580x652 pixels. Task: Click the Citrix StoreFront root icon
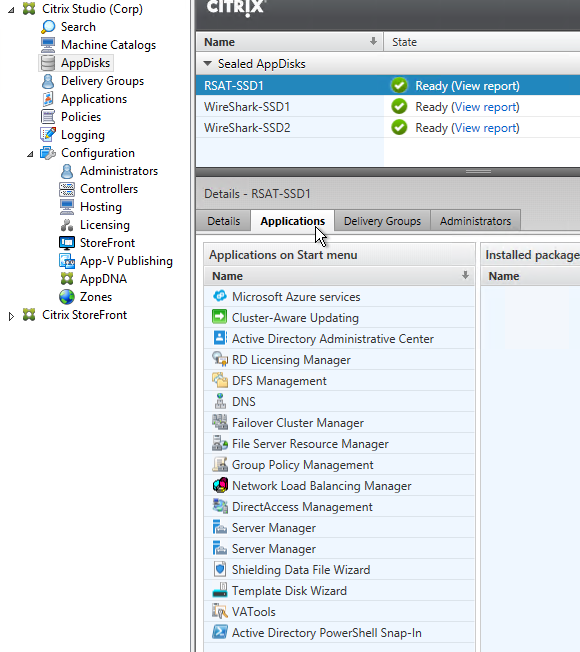29,315
